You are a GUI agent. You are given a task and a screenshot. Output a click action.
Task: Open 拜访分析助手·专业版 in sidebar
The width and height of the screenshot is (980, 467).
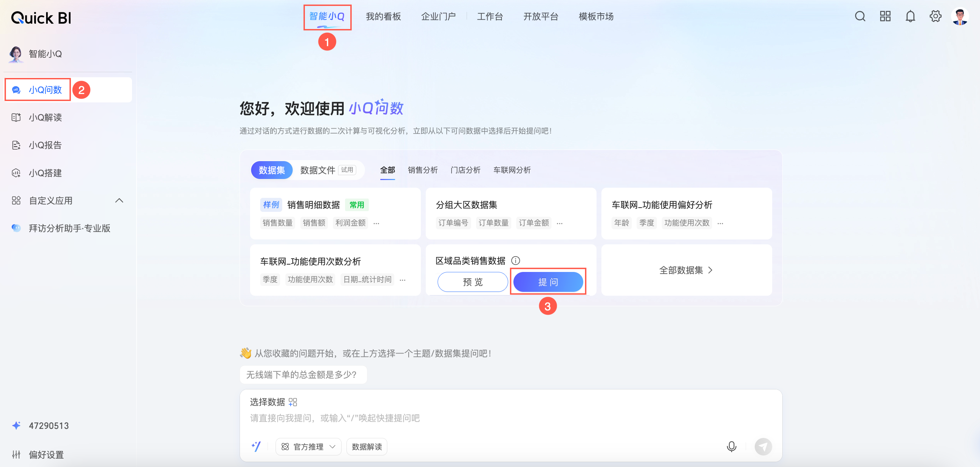68,228
